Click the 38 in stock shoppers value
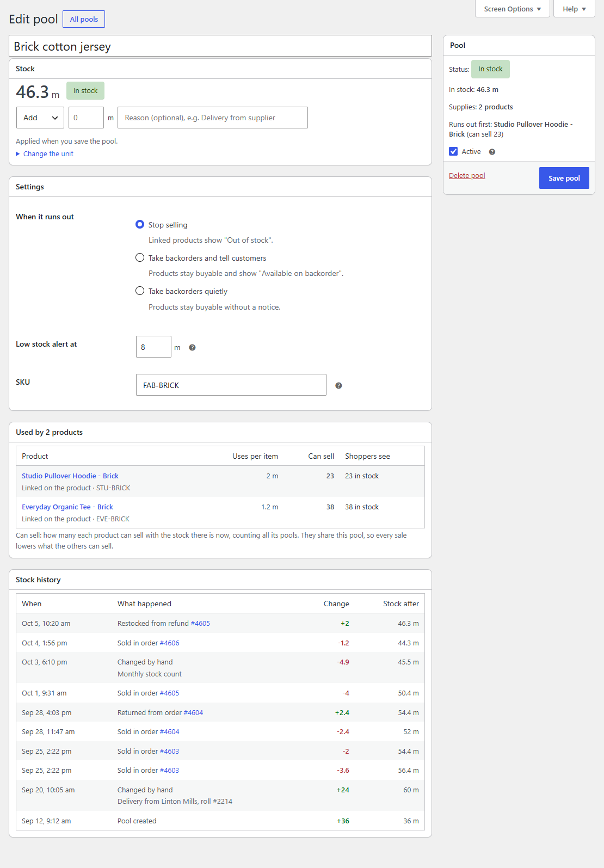 (x=362, y=507)
